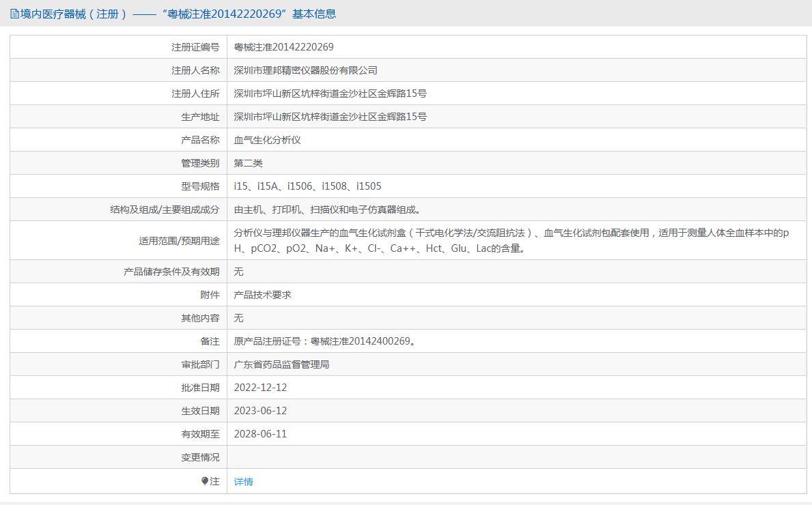Screen dimensions: 812x505
Task: Click the label 备注
Action: pyautogui.click(x=210, y=341)
